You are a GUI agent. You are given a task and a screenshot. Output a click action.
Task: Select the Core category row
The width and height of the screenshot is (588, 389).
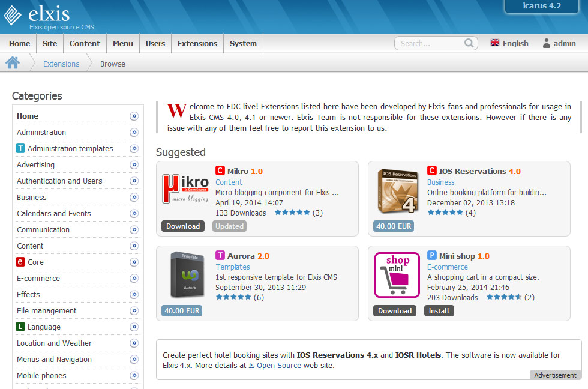(x=77, y=262)
